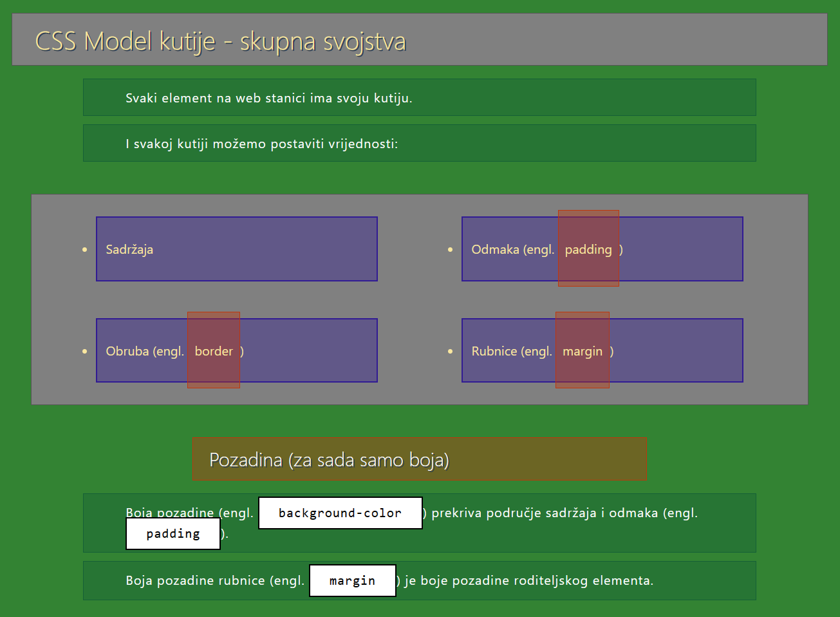
Task: Click the red highlighted 'padding' code in list
Action: tap(588, 248)
